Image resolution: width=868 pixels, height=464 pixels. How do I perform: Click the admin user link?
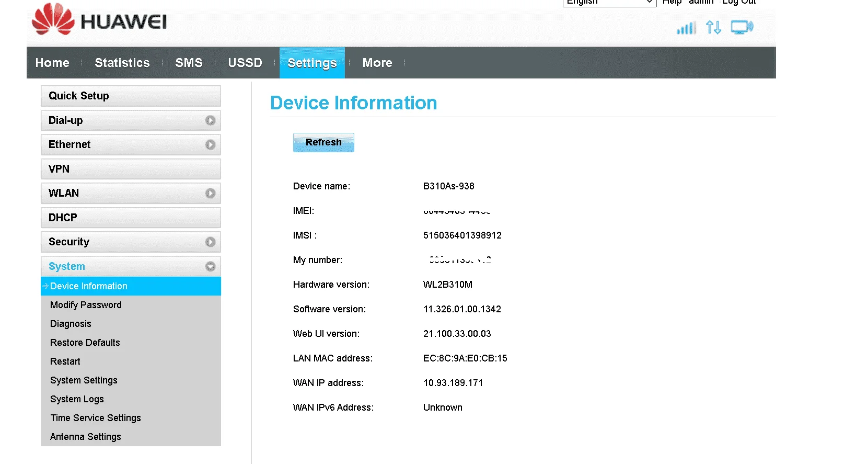701,2
